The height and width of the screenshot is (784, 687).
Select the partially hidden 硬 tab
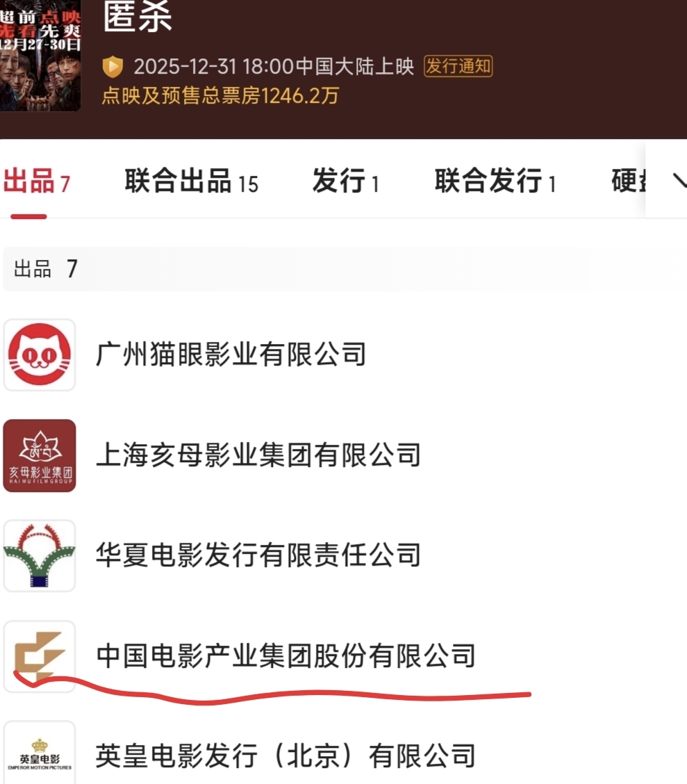tap(629, 181)
